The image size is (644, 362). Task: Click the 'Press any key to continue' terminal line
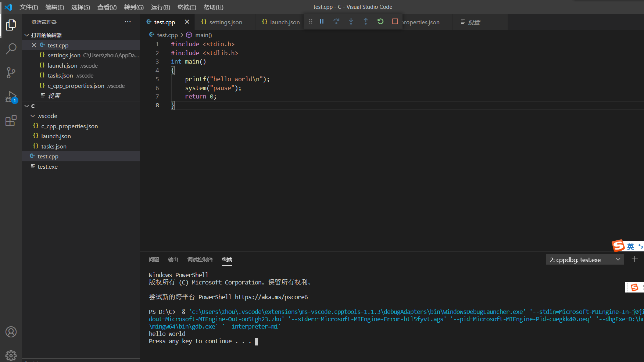200,341
